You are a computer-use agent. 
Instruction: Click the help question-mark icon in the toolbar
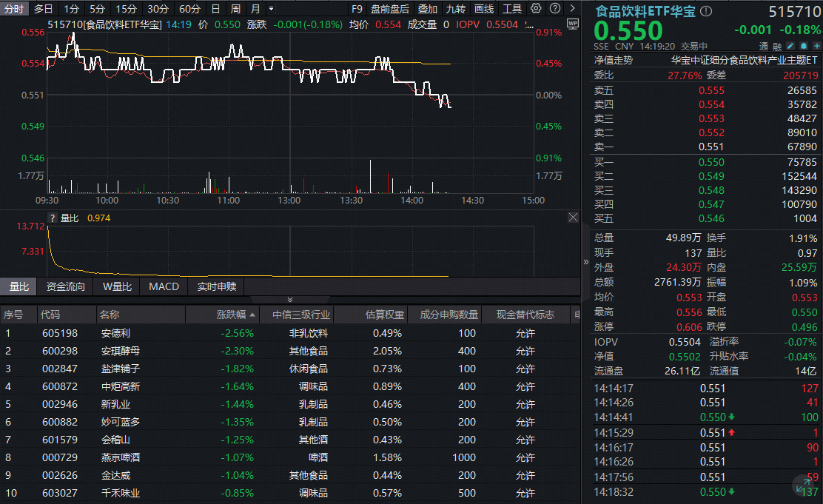557,9
